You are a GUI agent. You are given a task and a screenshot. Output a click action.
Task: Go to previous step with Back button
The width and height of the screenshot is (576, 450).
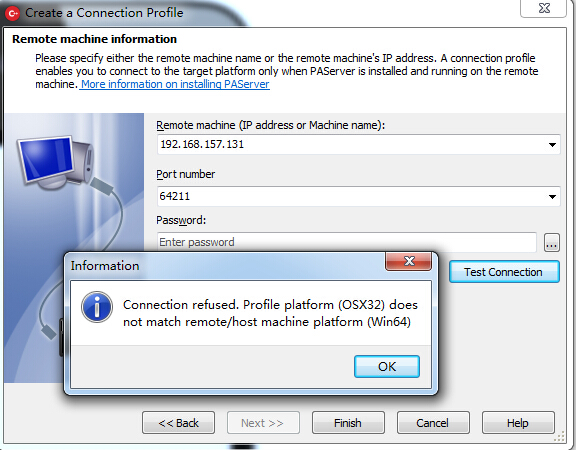tap(179, 423)
